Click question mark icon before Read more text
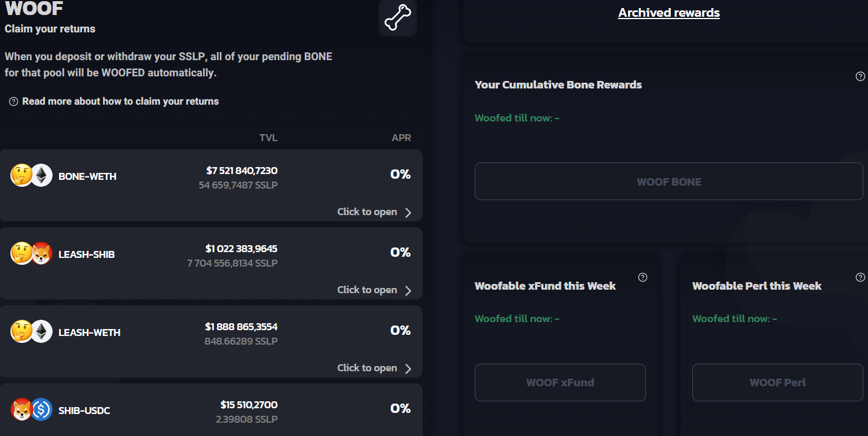 pyautogui.click(x=14, y=102)
